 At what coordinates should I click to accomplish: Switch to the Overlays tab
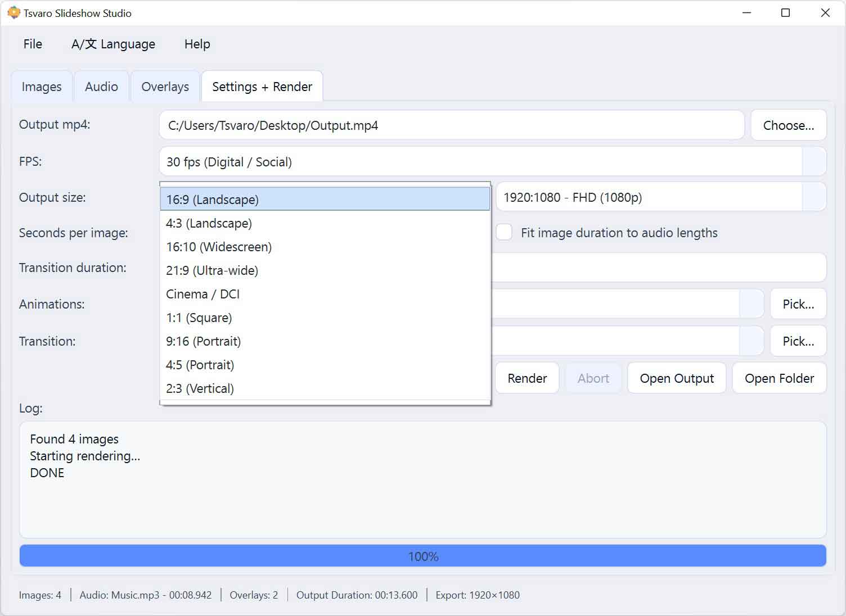[165, 87]
